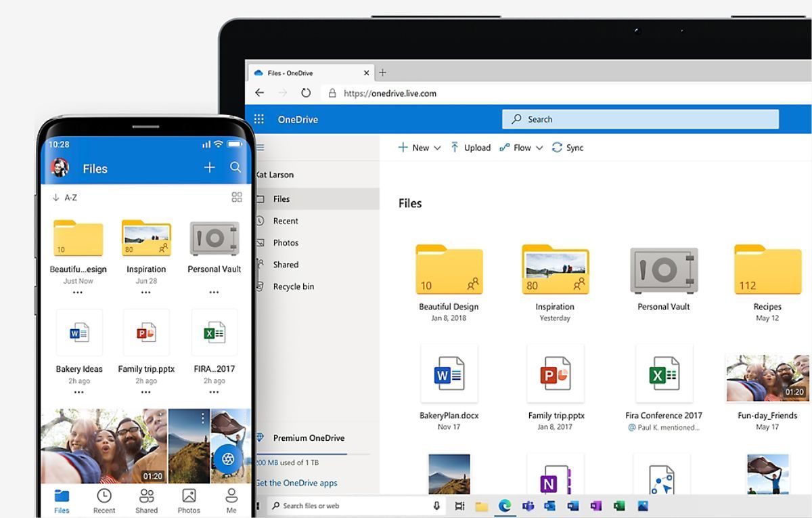Toggle the hamburger navigation menu
812x518 pixels.
click(261, 148)
